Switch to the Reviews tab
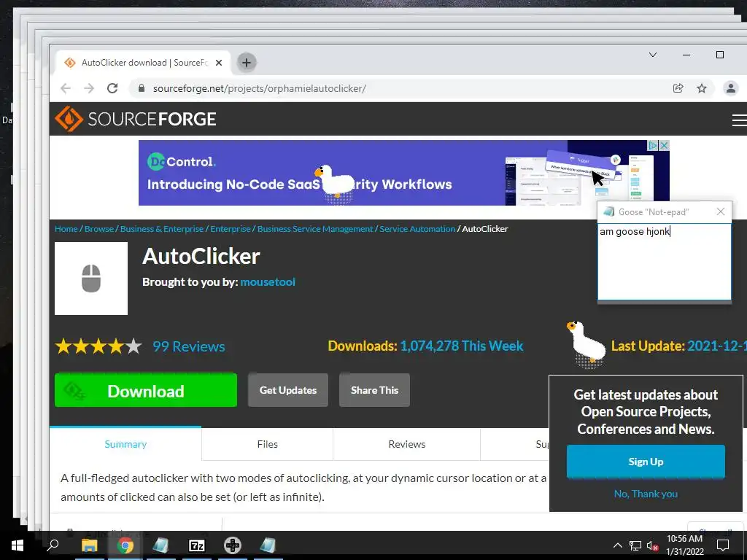 pos(407,444)
